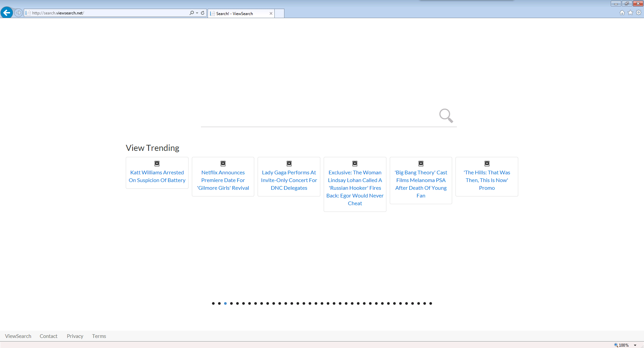The height and width of the screenshot is (348, 644).
Task: Click broken image above Lady Gaga article
Action: 289,164
